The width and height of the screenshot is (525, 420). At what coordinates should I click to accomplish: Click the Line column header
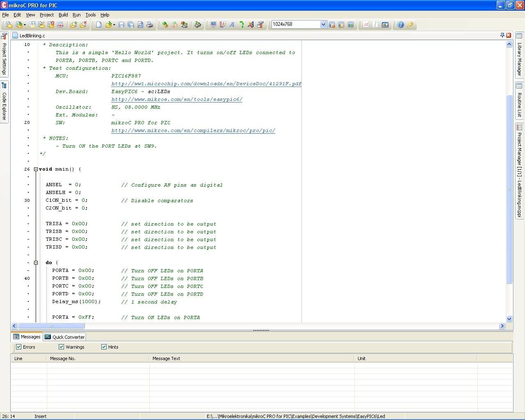pos(28,358)
